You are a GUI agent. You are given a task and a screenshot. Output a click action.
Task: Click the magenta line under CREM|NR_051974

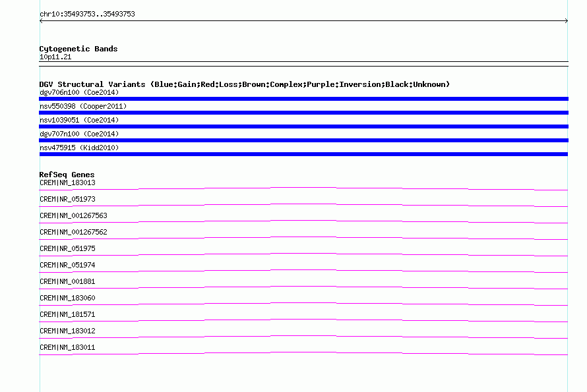[x=303, y=271]
